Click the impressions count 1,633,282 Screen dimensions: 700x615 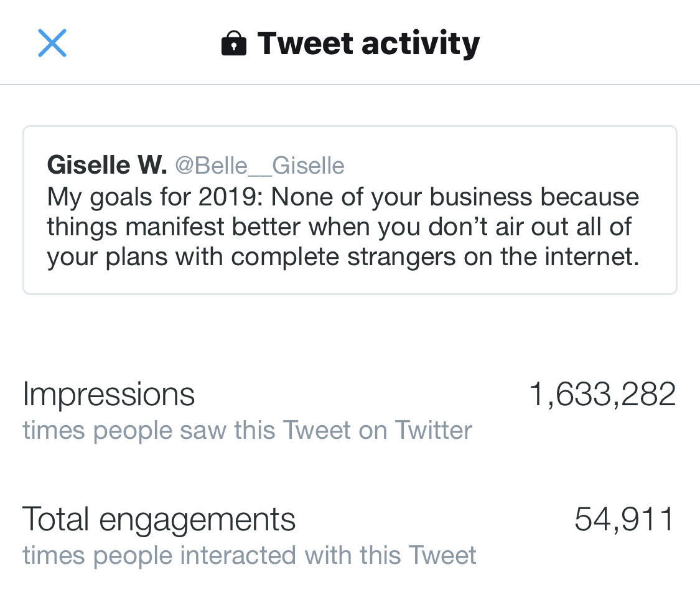tap(602, 395)
